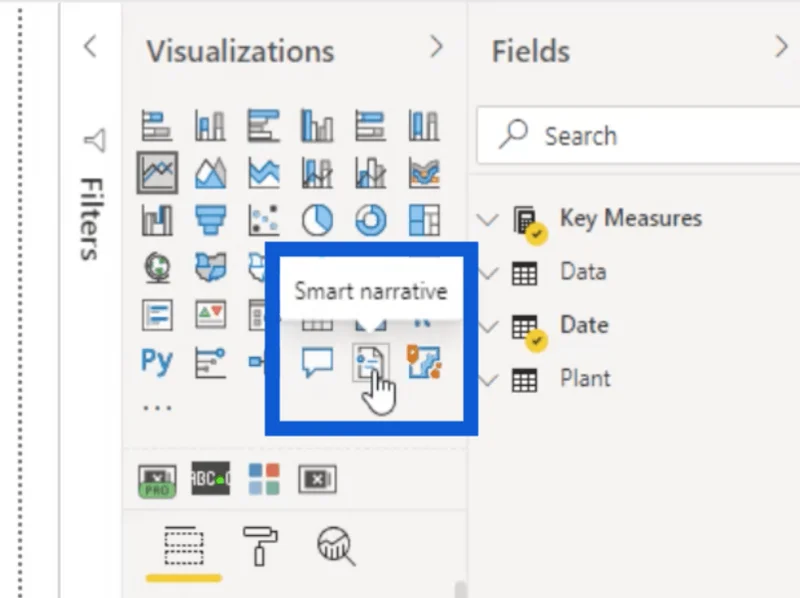
Task: Add the globe Map visual
Action: pos(157,267)
